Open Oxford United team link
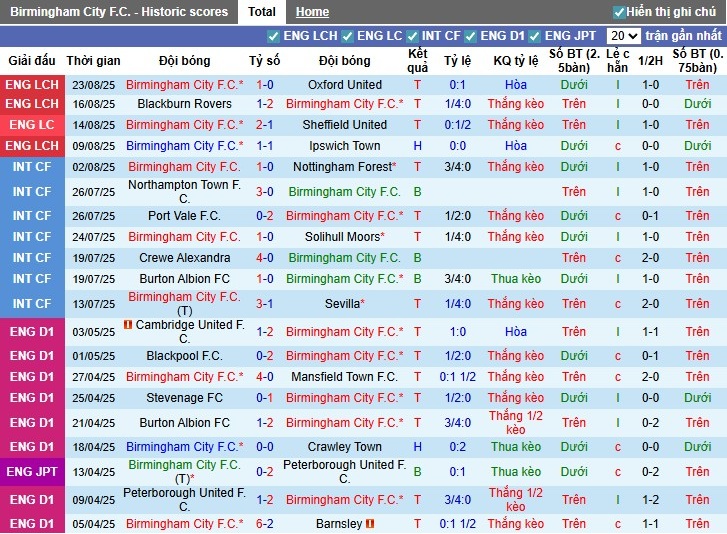Image resolution: width=727 pixels, height=534 pixels. coord(345,85)
